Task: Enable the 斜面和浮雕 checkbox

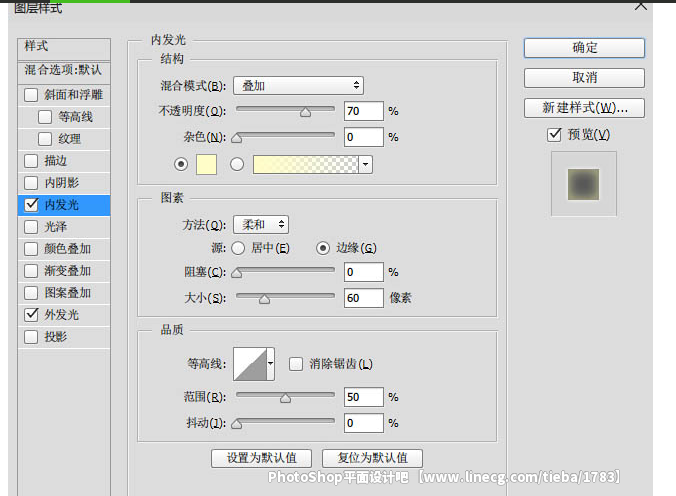Action: click(x=31, y=95)
